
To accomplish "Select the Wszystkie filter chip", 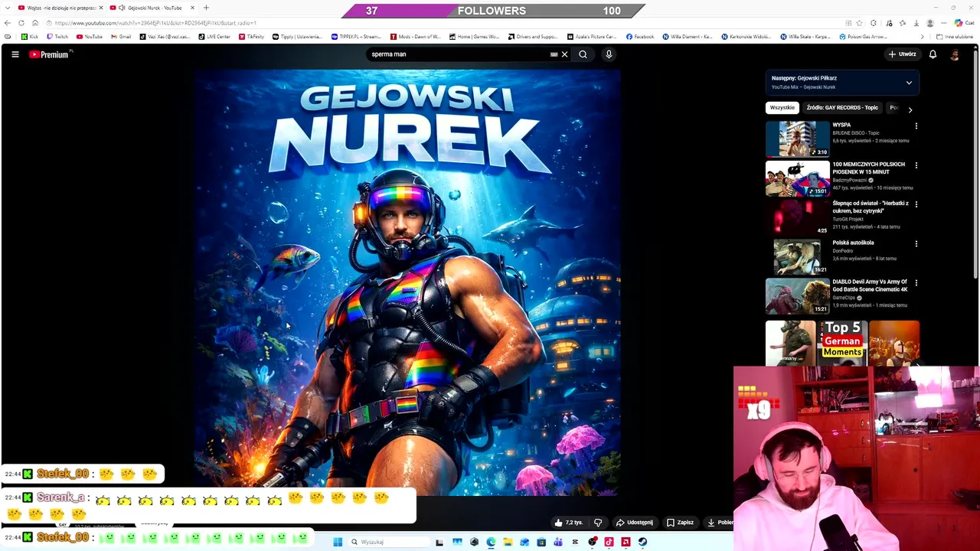I will pos(782,108).
